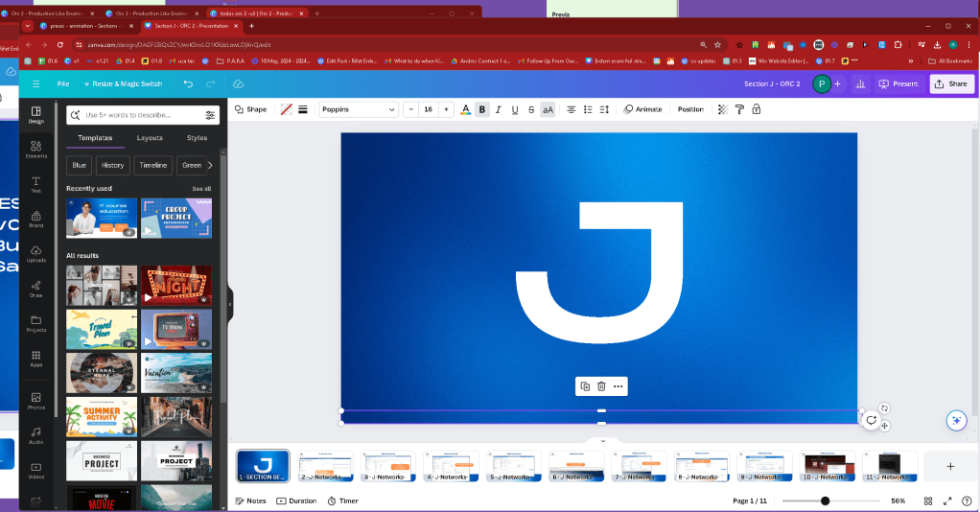980x512 pixels.
Task: Open the border style options
Action: click(303, 109)
